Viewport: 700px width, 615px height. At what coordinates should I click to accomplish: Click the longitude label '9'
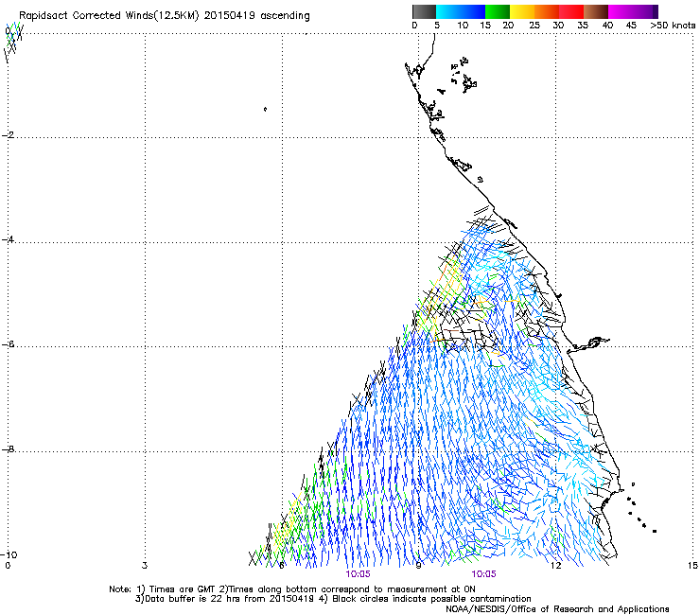click(418, 566)
